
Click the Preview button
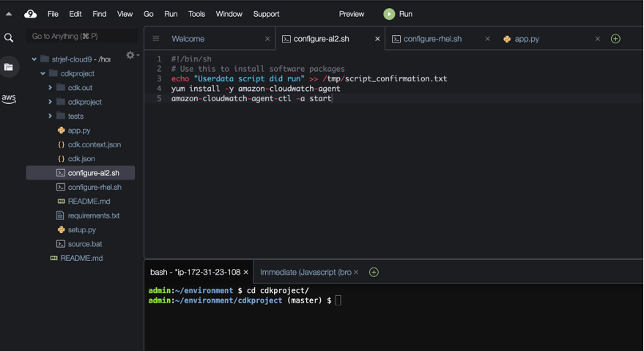point(352,14)
